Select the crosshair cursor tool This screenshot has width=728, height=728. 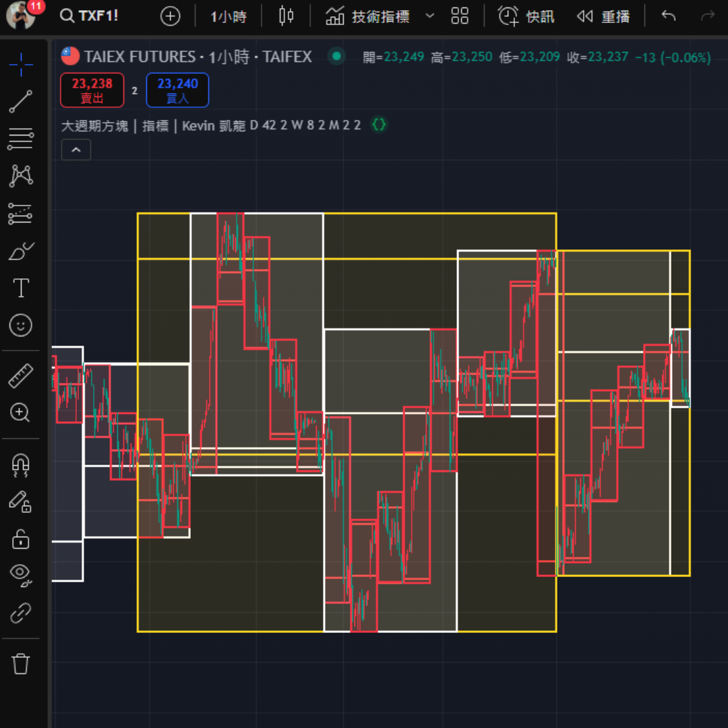[x=21, y=65]
